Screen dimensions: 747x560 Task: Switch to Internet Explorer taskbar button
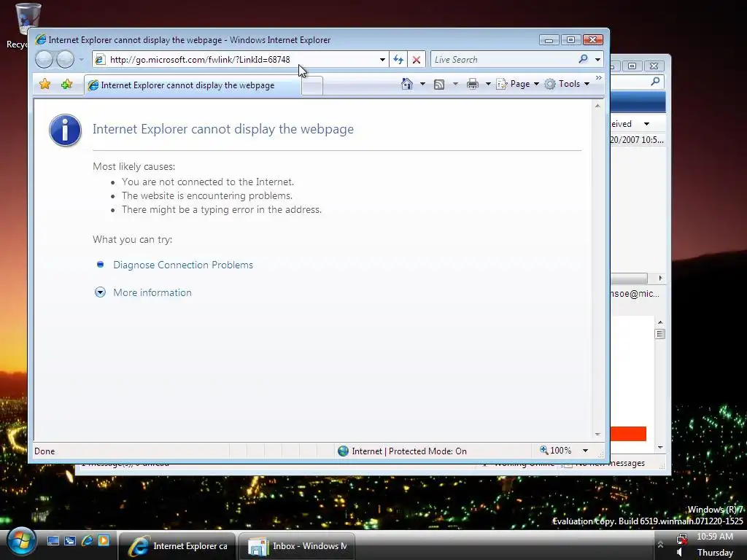(x=177, y=546)
